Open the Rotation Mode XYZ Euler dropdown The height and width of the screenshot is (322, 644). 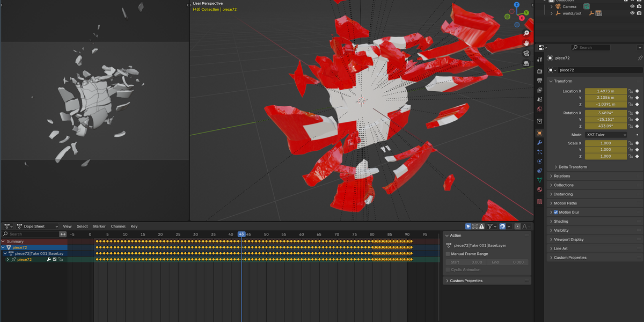pyautogui.click(x=606, y=135)
